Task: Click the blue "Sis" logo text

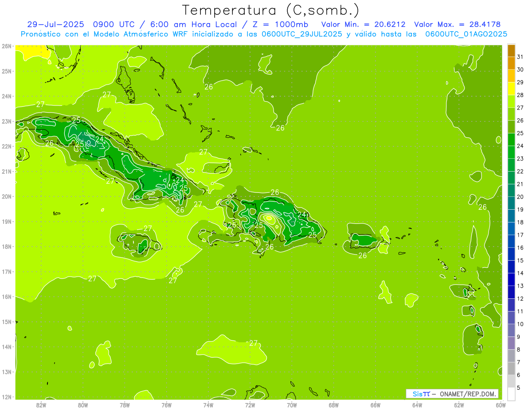Action: pyautogui.click(x=418, y=394)
